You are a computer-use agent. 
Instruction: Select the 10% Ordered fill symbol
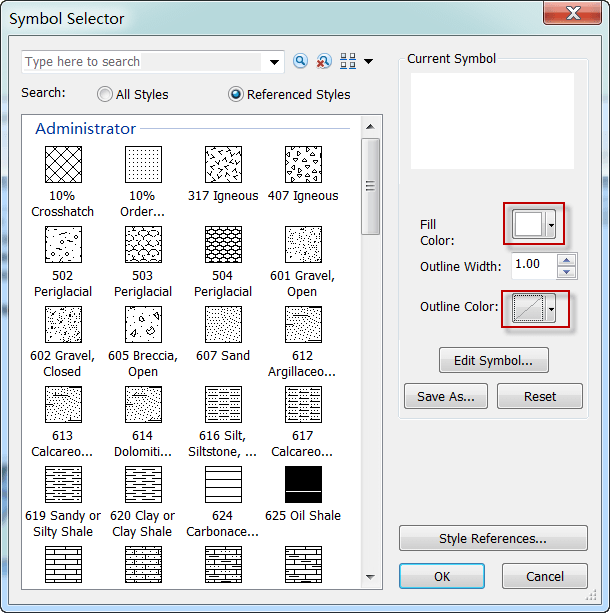point(143,165)
